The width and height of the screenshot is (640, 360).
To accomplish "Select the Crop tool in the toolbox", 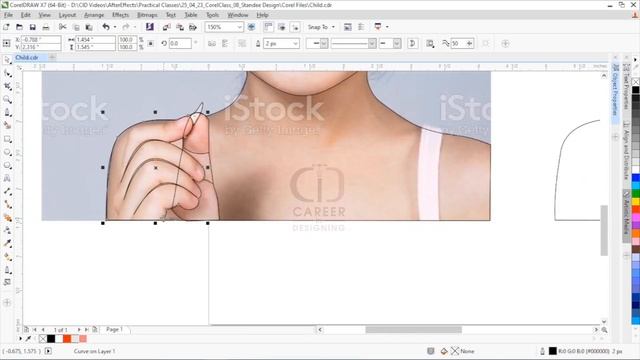I will (x=7, y=87).
